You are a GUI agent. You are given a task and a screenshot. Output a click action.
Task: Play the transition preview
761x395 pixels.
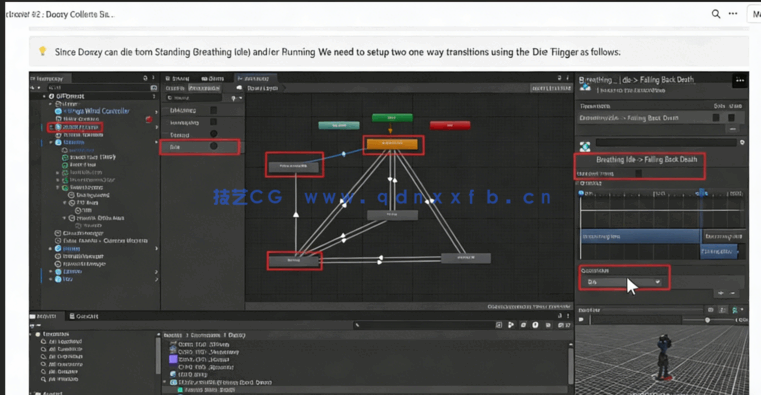point(581,319)
